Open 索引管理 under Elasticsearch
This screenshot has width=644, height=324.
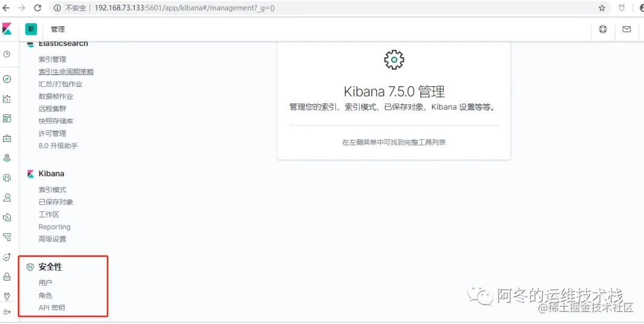[52, 60]
